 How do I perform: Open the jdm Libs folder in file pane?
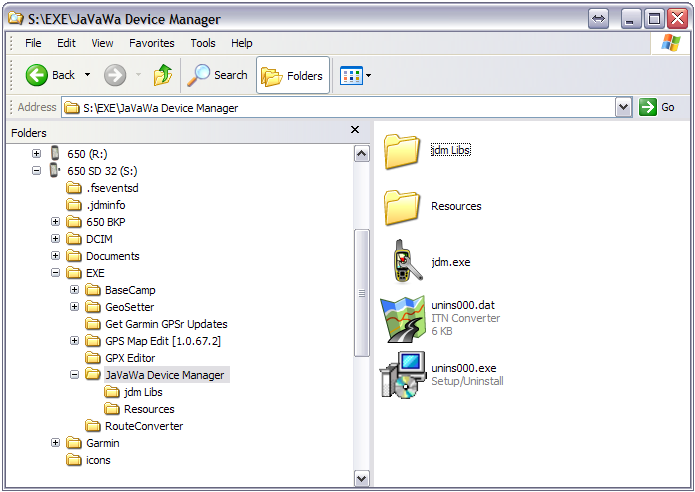403,150
